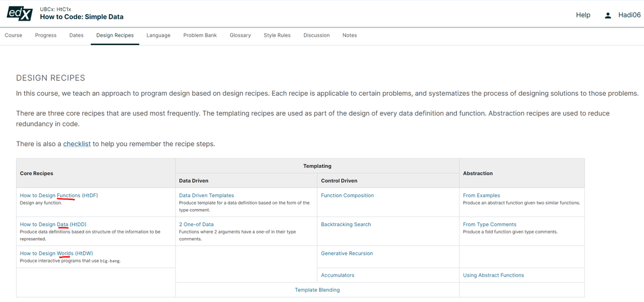Click the Templating column header

coord(317,166)
